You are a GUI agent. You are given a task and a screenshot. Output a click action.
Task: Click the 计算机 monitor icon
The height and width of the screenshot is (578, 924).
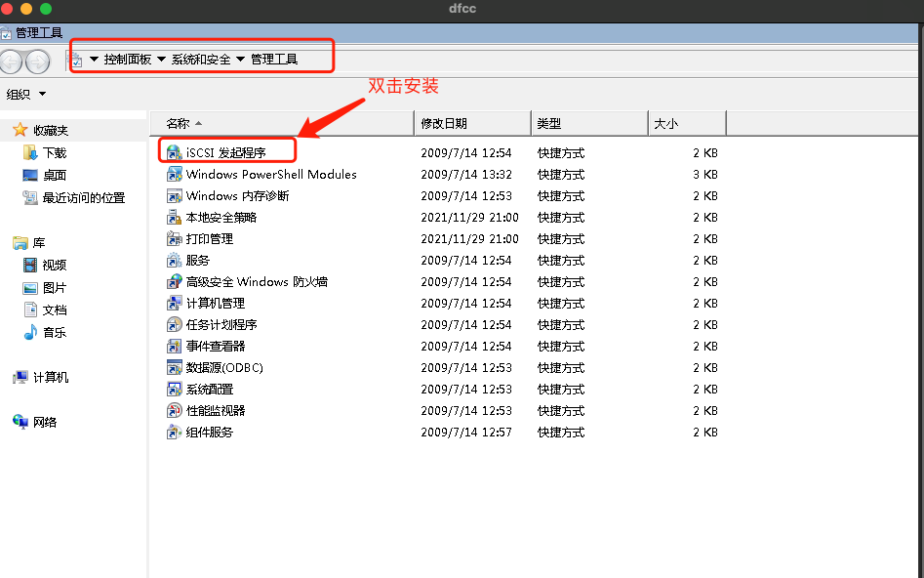click(x=20, y=377)
